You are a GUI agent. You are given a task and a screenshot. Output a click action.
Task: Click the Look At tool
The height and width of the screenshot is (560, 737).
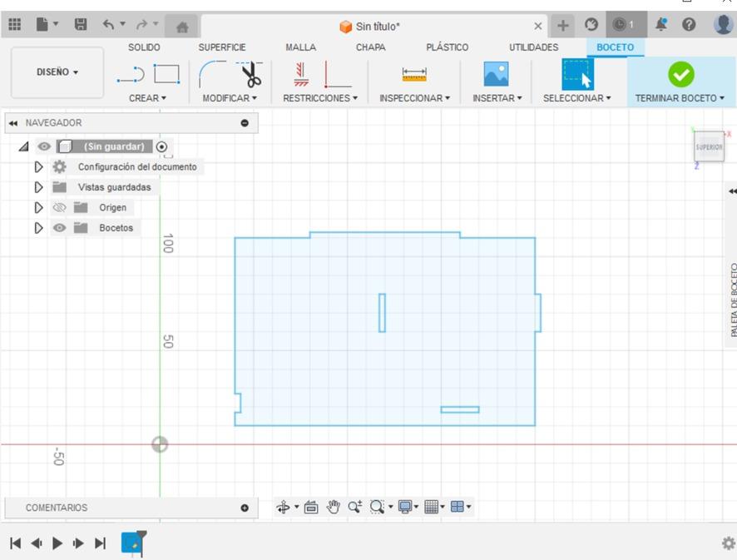tap(311, 507)
